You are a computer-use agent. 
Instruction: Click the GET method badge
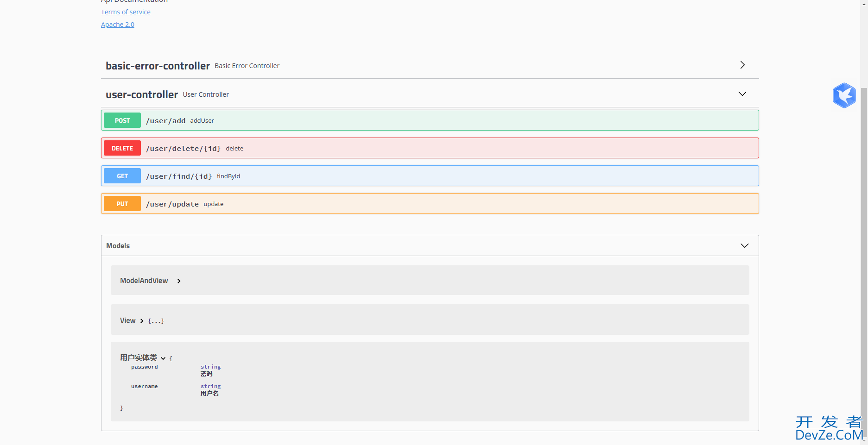point(122,176)
